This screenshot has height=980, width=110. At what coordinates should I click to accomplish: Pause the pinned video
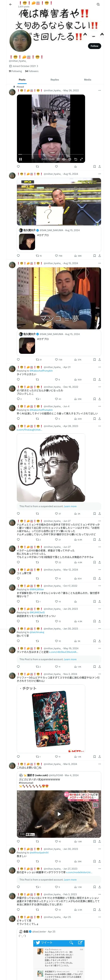tap(21, 159)
